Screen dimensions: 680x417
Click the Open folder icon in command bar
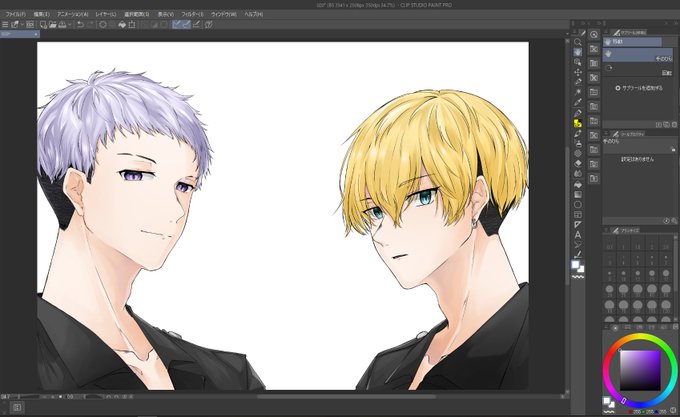(x=53, y=25)
